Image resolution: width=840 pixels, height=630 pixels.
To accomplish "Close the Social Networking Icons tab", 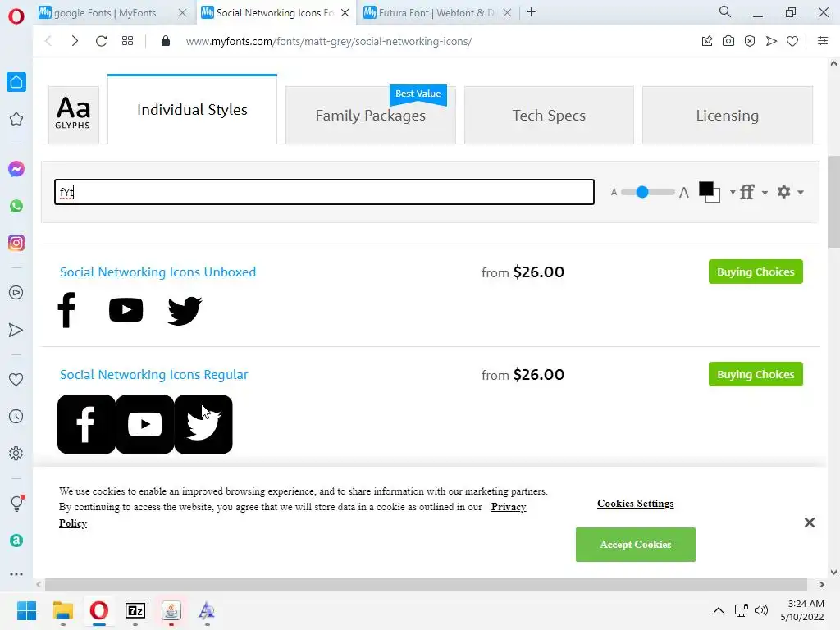I will pos(345,13).
